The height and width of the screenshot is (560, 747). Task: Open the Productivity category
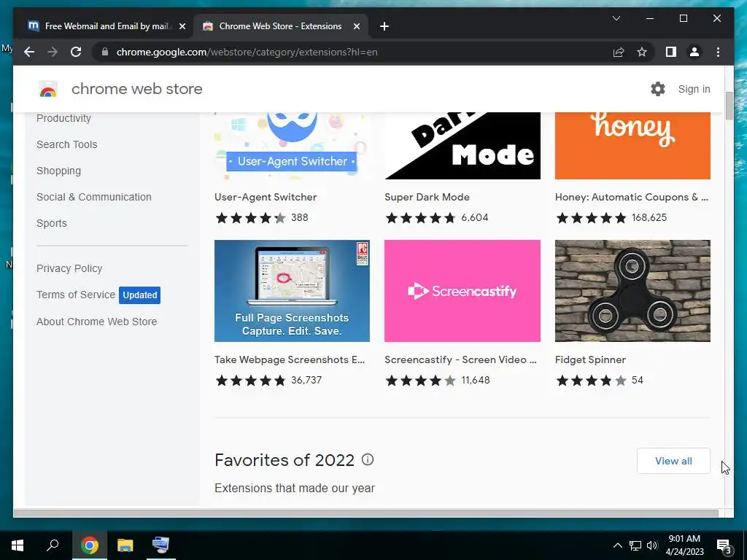pyautogui.click(x=64, y=118)
